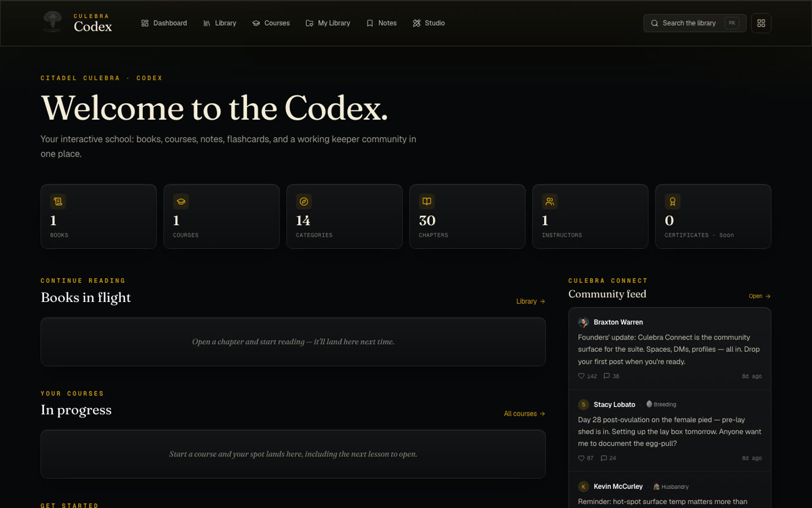The width and height of the screenshot is (812, 508).
Task: Click the compass icon on Categories card
Action: [304, 201]
